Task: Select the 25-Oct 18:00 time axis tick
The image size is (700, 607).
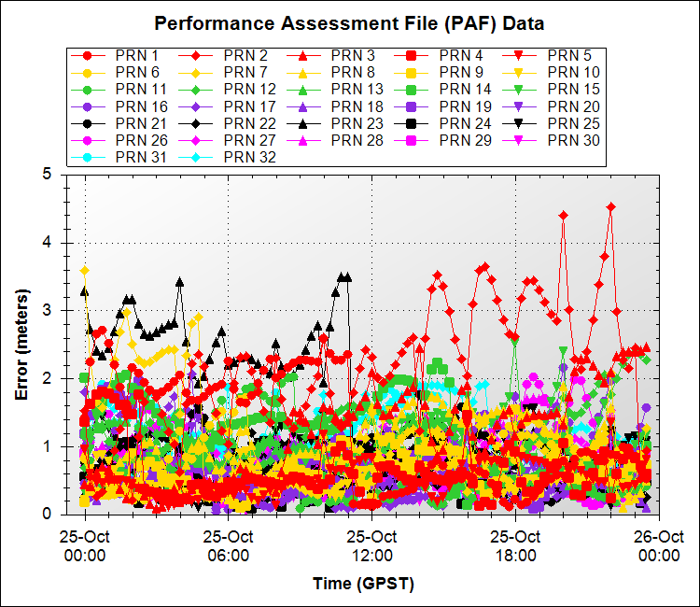Action: (x=515, y=545)
